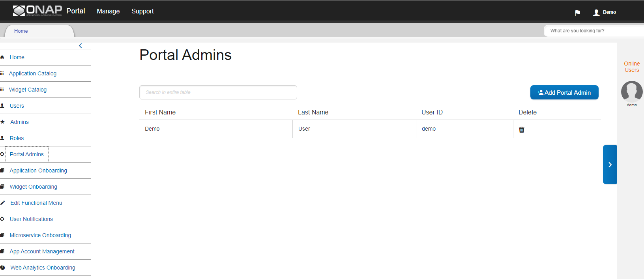Click the demo online user avatar
644x279 pixels.
[x=632, y=92]
